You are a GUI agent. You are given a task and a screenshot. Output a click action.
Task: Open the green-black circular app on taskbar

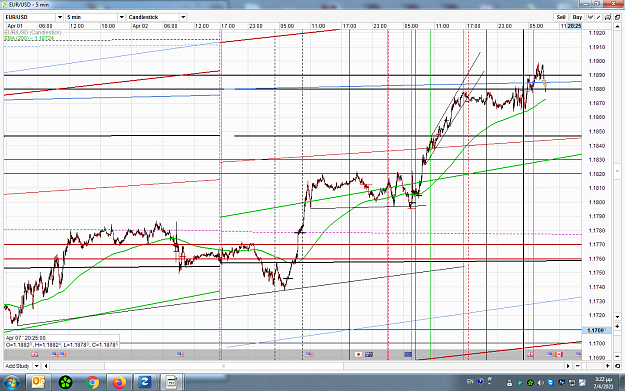[65, 383]
